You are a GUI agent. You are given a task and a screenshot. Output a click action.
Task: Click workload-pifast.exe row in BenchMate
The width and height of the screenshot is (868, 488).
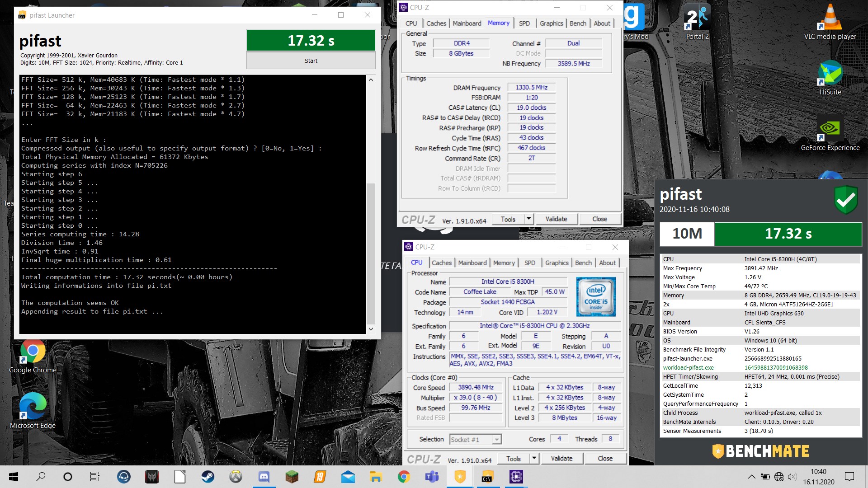(x=760, y=367)
